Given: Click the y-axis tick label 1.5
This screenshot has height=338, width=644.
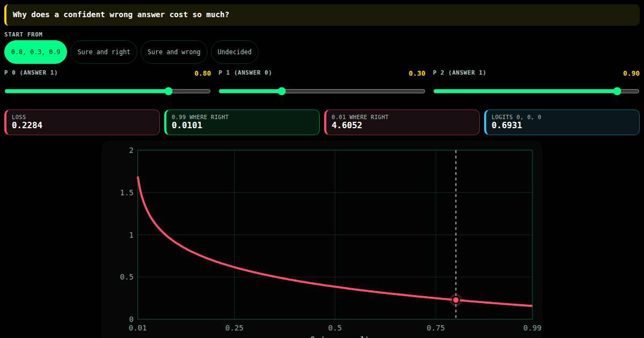Looking at the screenshot, I should (x=127, y=193).
